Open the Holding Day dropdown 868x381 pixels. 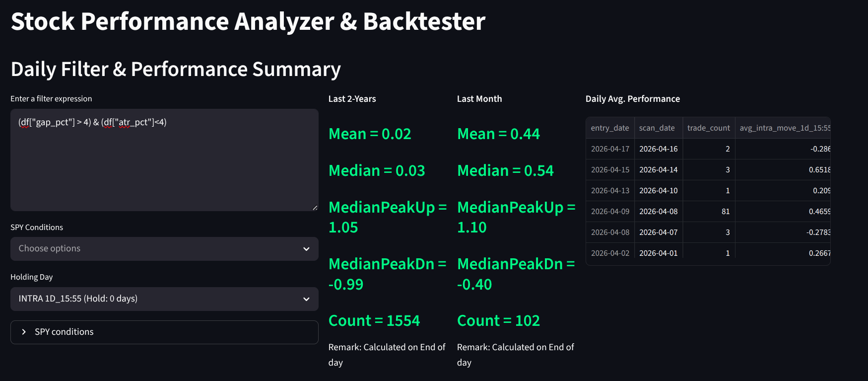pyautogui.click(x=154, y=299)
